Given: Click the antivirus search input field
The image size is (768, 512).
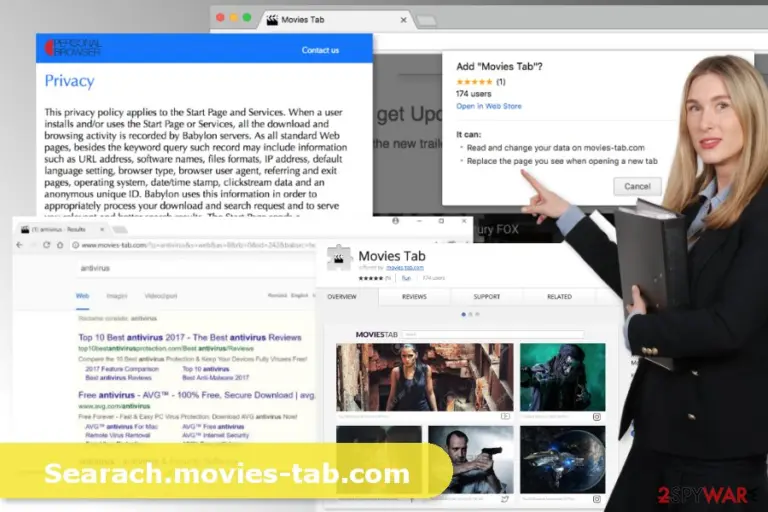Looking at the screenshot, I should point(196,268).
